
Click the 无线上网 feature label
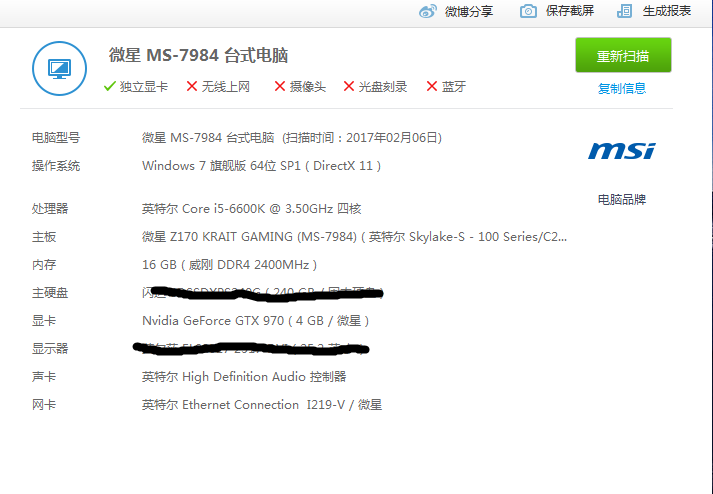(x=226, y=86)
